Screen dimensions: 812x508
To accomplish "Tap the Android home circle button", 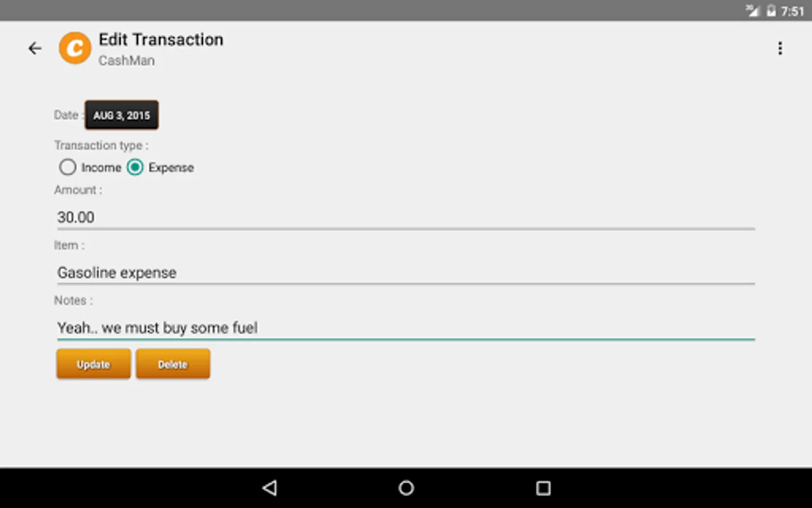I will (x=406, y=488).
